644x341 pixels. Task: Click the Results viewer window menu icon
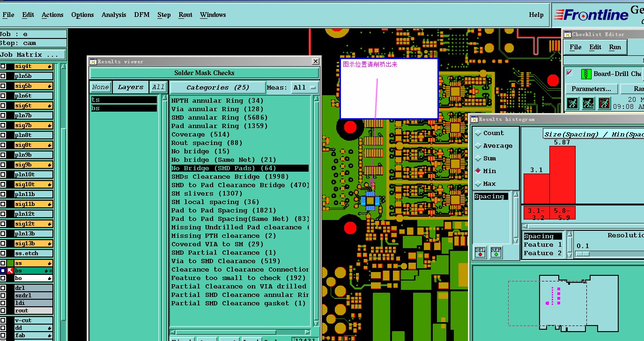point(93,61)
